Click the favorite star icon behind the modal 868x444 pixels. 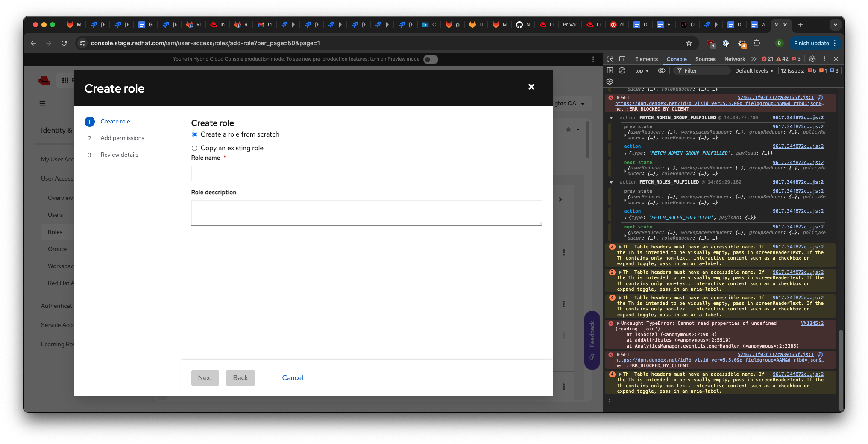(x=569, y=129)
